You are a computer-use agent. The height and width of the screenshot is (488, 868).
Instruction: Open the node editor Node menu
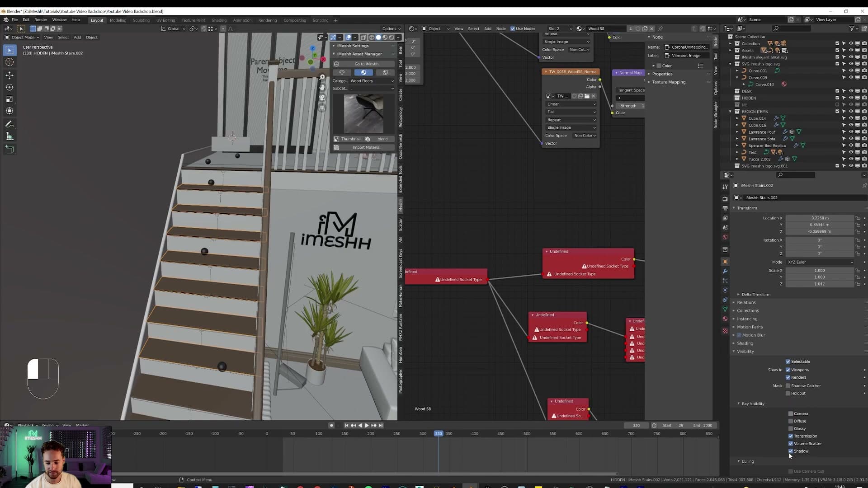(x=501, y=28)
